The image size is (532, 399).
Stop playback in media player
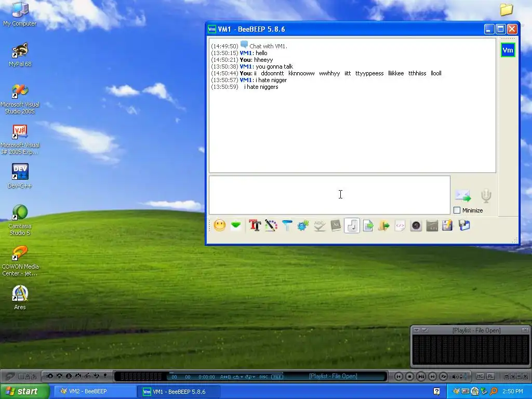[x=409, y=376]
